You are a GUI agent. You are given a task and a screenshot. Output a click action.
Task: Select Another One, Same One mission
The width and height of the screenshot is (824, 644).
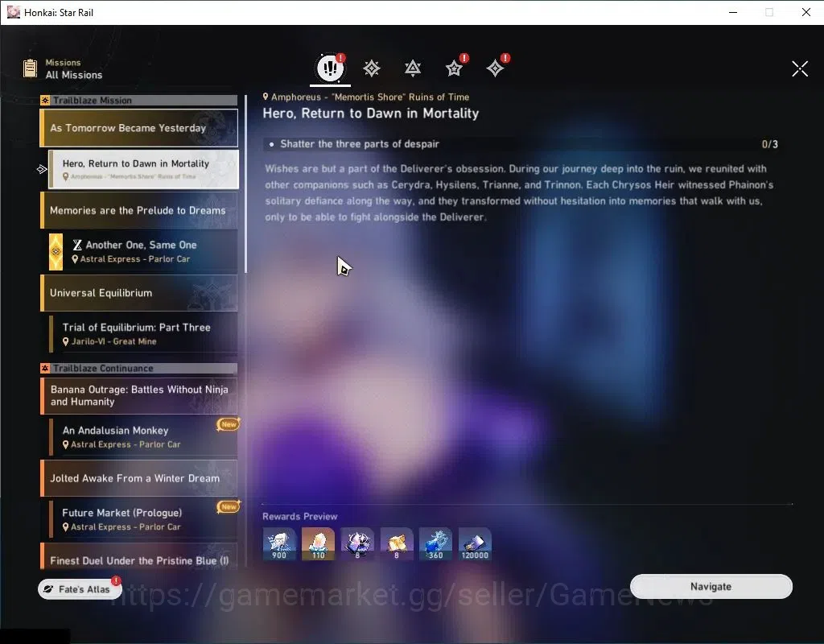click(143, 251)
